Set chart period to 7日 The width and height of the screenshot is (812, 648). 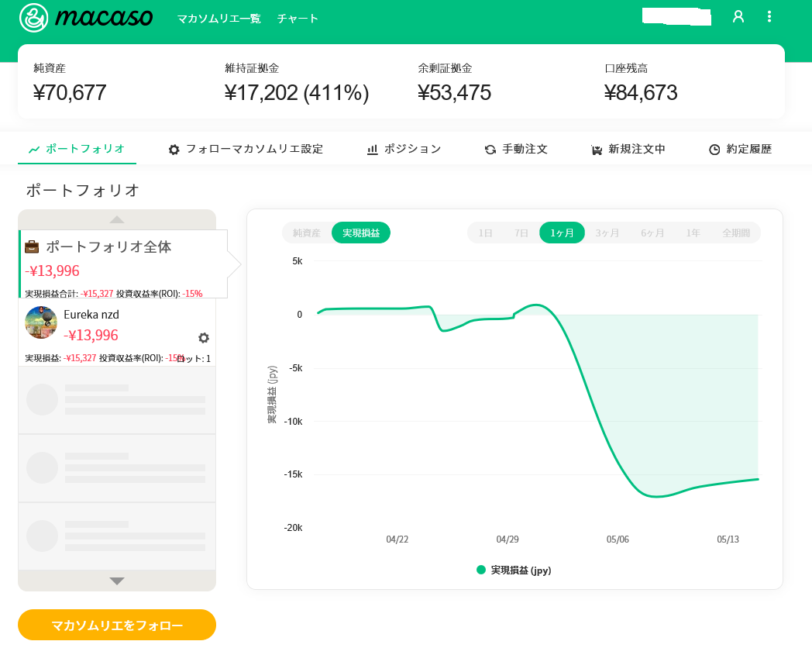522,233
